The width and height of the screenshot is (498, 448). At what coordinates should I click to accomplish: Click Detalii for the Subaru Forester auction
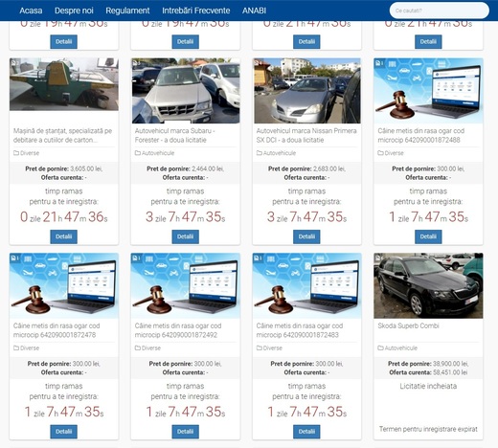point(185,236)
